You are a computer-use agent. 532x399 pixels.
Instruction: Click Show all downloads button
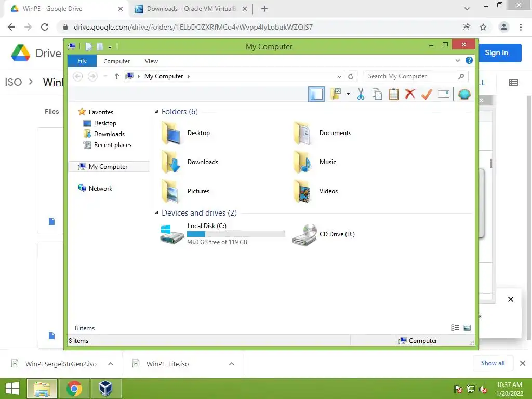[x=493, y=363]
